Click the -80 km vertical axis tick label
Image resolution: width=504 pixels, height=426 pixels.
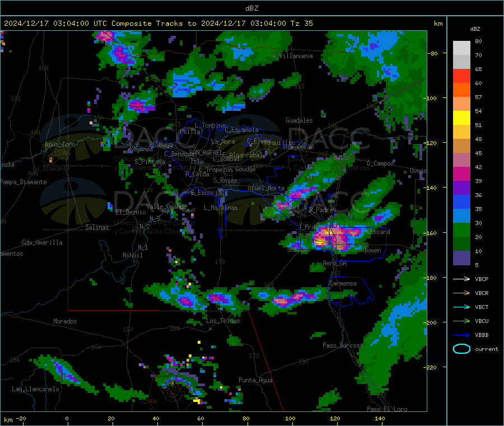click(432, 53)
